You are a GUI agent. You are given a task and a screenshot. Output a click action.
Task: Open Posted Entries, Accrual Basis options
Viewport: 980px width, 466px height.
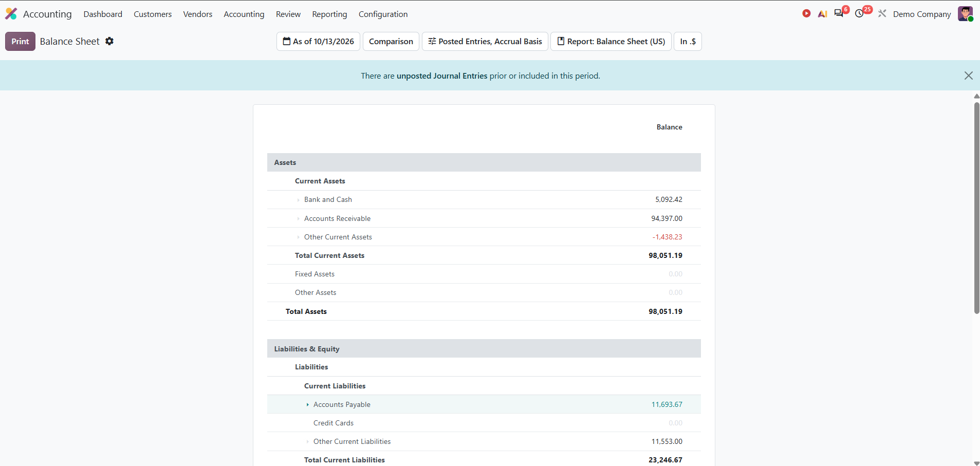[x=485, y=42]
